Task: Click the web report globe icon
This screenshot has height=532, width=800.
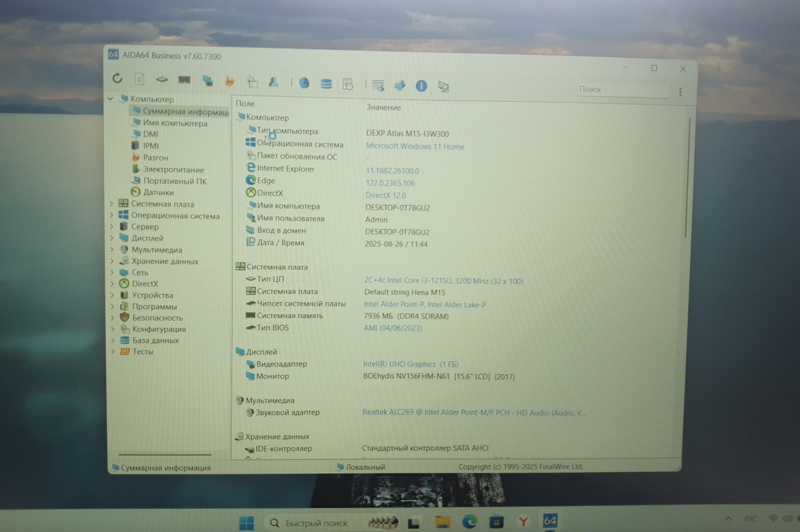Action: (378, 86)
